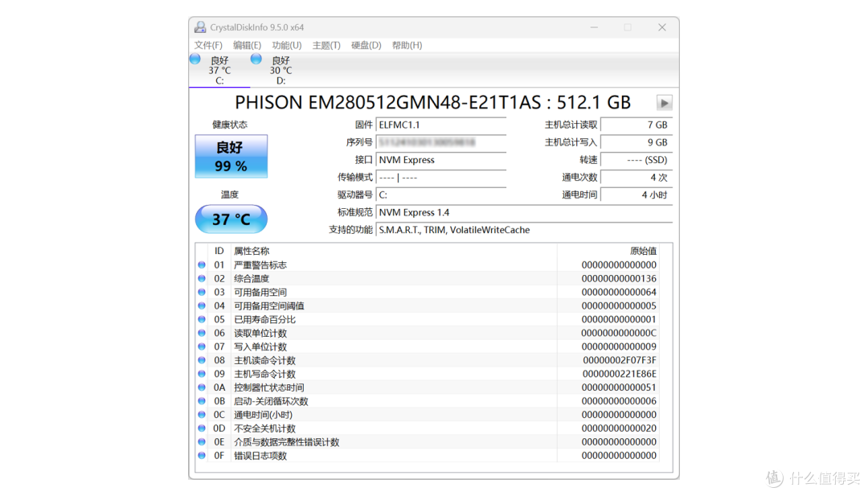
Task: Open the 主题(T) menu
Action: click(x=326, y=45)
